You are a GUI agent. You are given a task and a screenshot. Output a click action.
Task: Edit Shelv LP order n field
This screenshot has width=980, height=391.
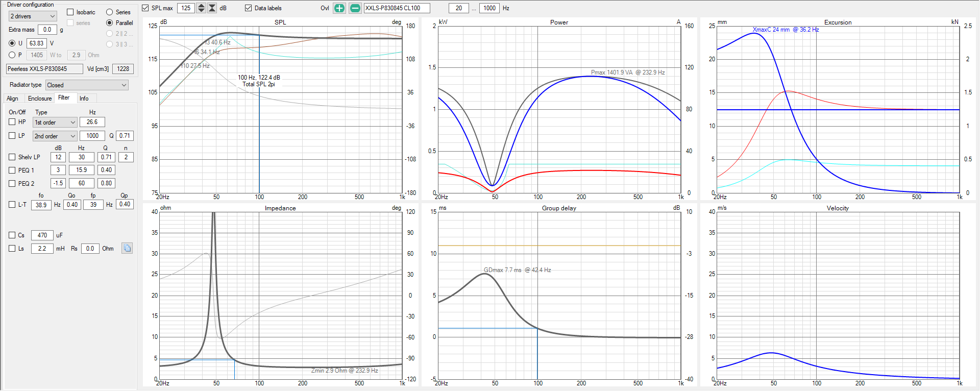(x=126, y=157)
